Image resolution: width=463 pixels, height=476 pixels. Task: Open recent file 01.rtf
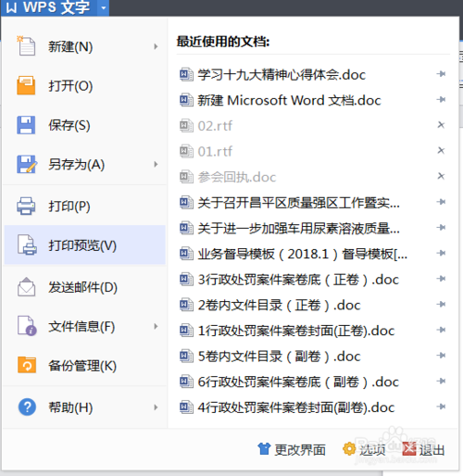pos(313,151)
